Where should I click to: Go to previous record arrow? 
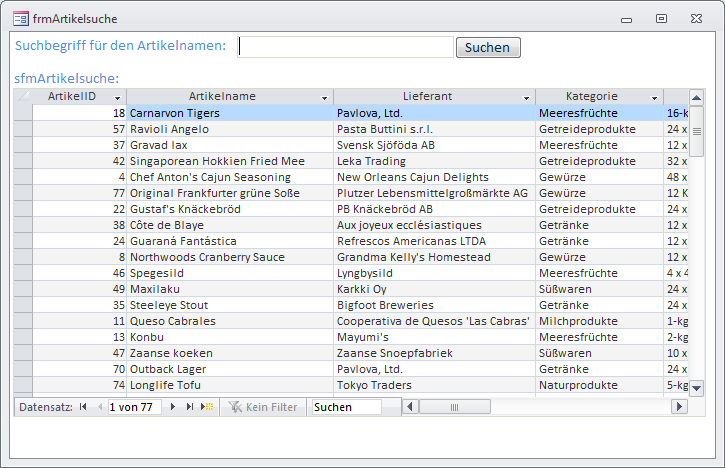(99, 407)
